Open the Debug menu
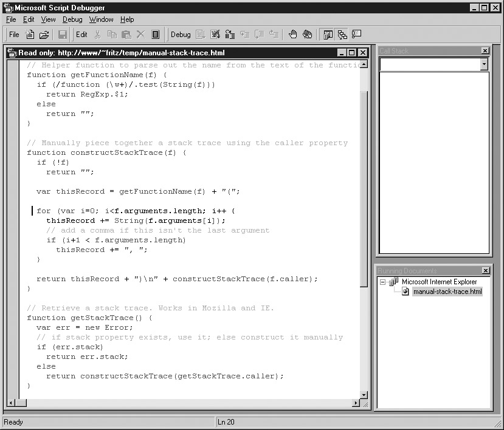 [72, 19]
